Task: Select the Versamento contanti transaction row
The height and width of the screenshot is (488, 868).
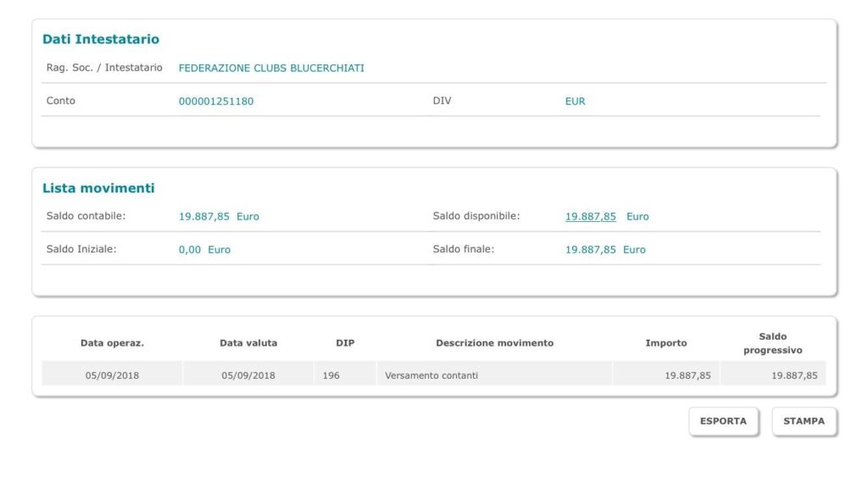Action: pyautogui.click(x=433, y=374)
